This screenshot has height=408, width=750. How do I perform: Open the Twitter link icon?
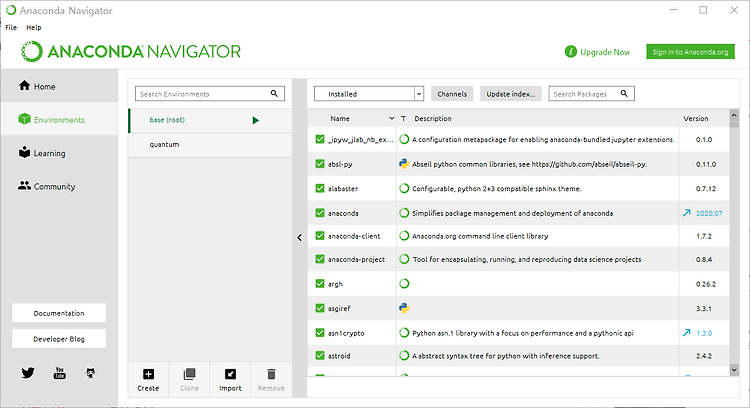pos(28,373)
